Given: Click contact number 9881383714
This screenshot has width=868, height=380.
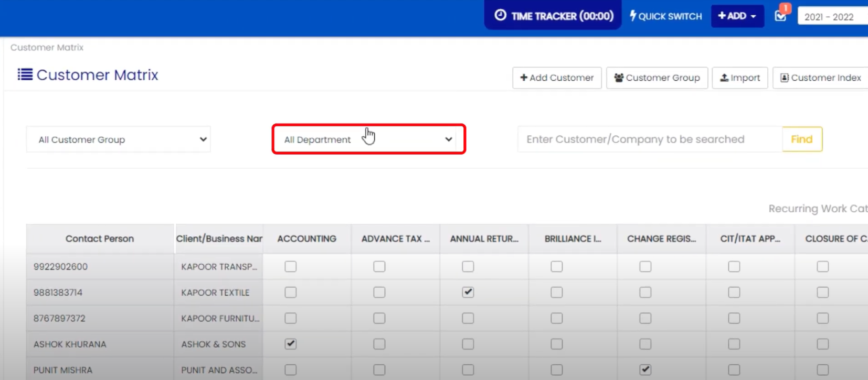Looking at the screenshot, I should click(x=58, y=292).
